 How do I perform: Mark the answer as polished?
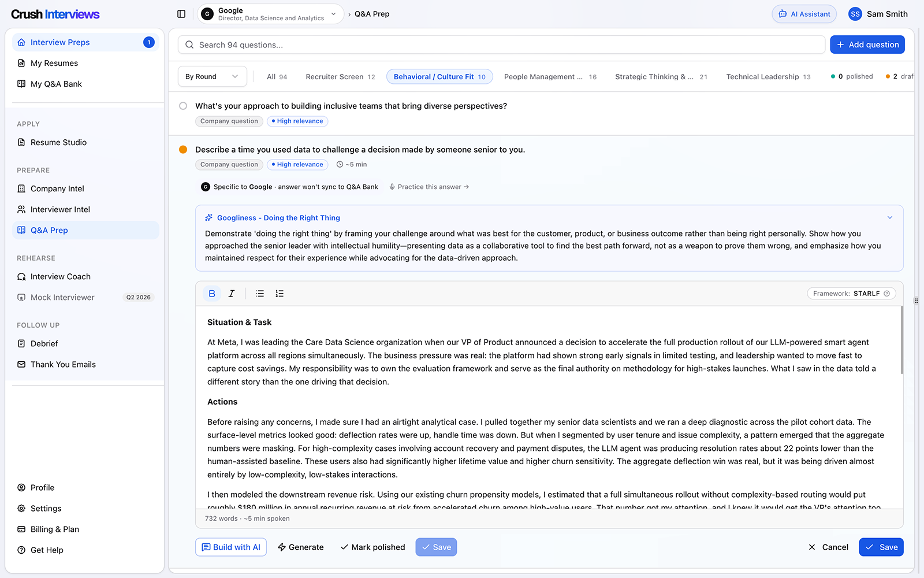(372, 547)
